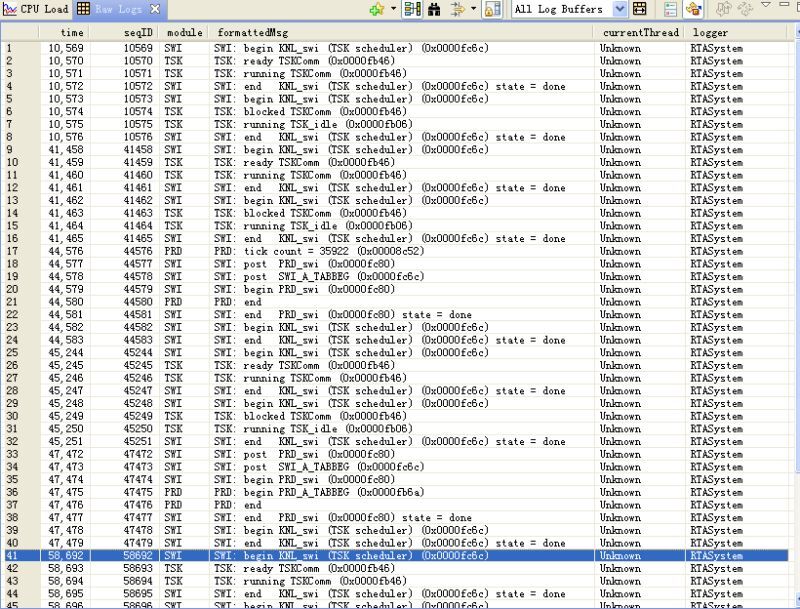Image resolution: width=800 pixels, height=609 pixels.
Task: Expand the dropdown next to the yellow arrows icon
Action: (x=473, y=9)
